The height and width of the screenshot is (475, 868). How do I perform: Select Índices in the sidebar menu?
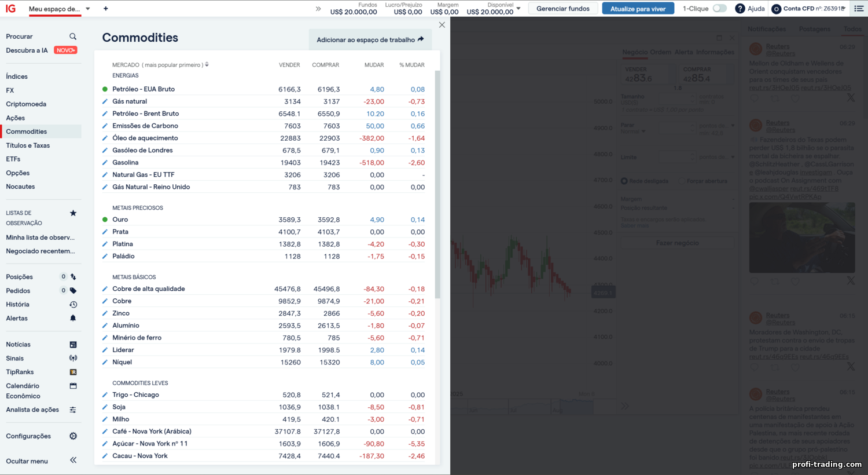coord(17,76)
